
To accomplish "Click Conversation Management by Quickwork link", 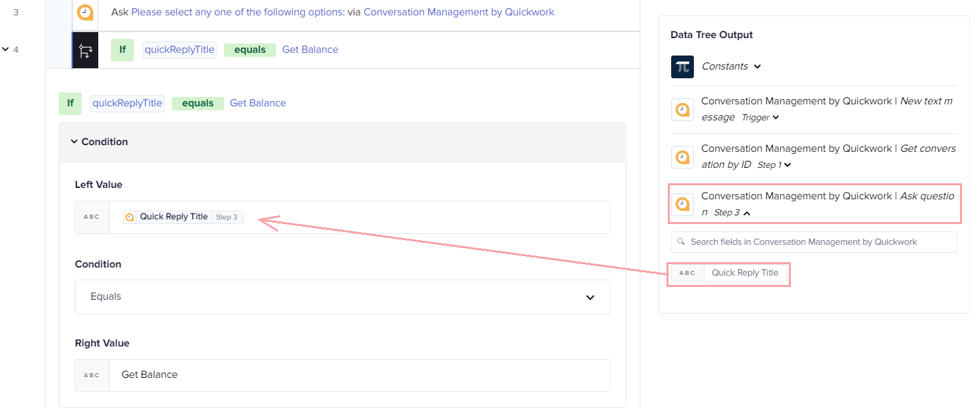I will [x=459, y=12].
